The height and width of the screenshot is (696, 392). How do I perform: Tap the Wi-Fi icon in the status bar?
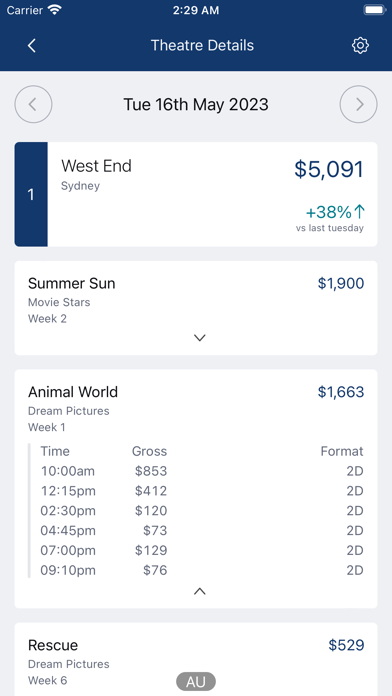[55, 10]
